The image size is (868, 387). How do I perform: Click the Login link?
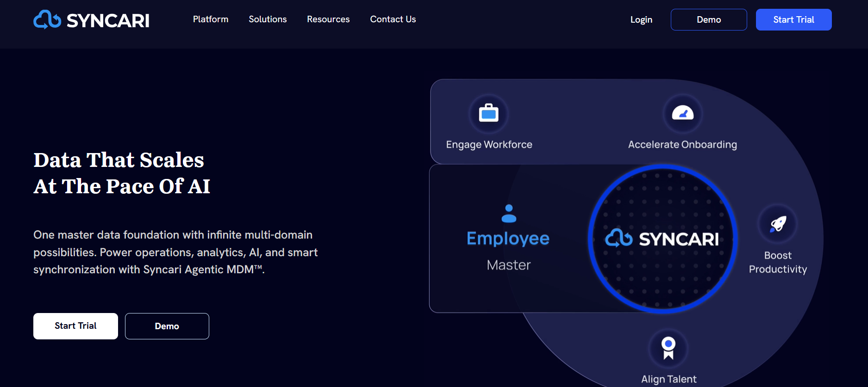pyautogui.click(x=641, y=20)
